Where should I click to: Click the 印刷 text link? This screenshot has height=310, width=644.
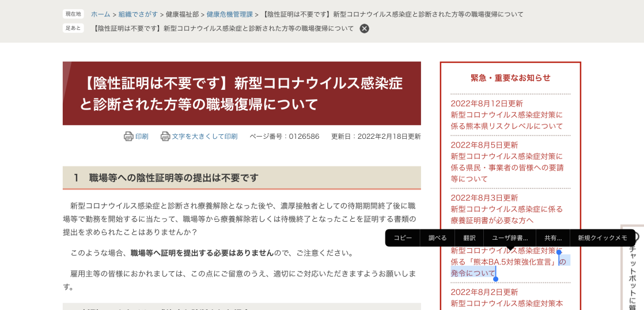pos(142,137)
